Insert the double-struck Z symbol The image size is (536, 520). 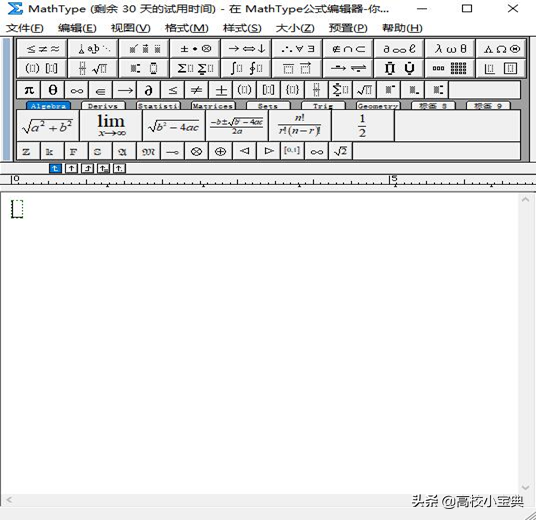click(28, 151)
